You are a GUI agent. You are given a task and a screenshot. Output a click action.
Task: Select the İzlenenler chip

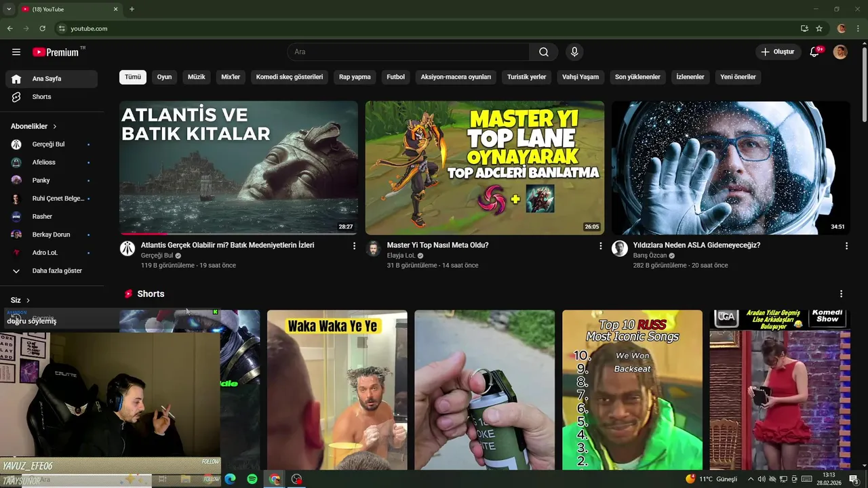pos(690,77)
